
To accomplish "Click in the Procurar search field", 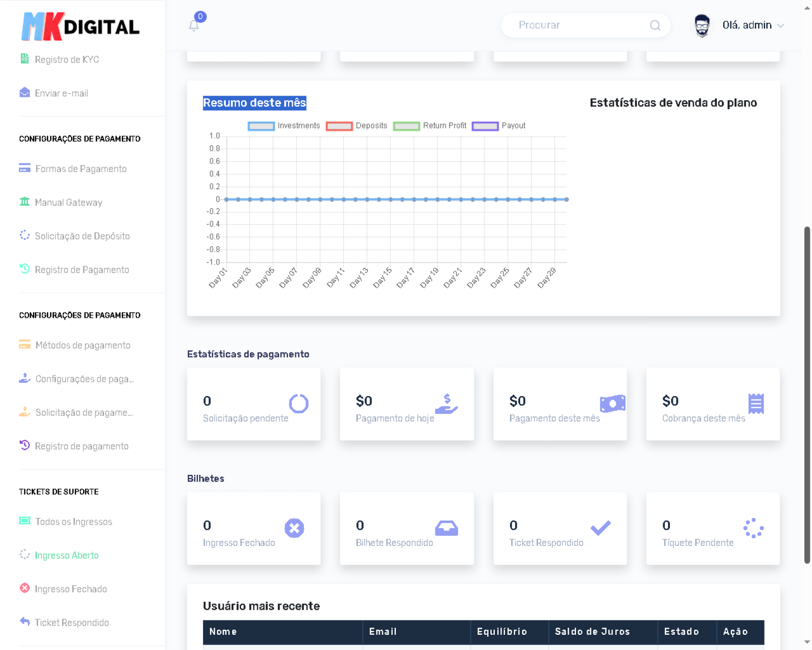I will 579,25.
